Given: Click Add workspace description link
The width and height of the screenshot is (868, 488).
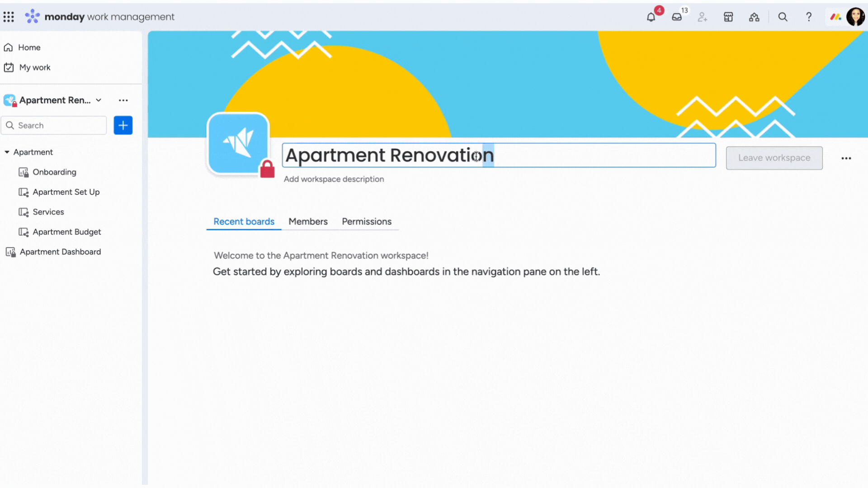Looking at the screenshot, I should pyautogui.click(x=334, y=179).
